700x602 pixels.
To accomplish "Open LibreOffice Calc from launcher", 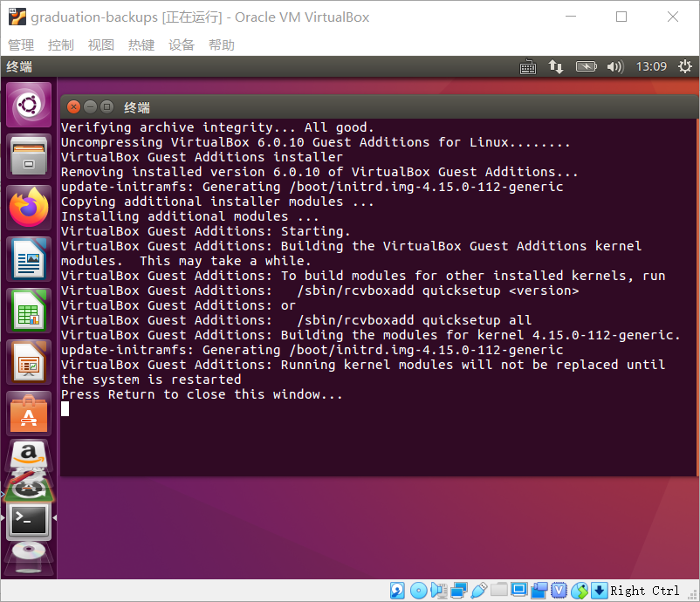I will (29, 311).
